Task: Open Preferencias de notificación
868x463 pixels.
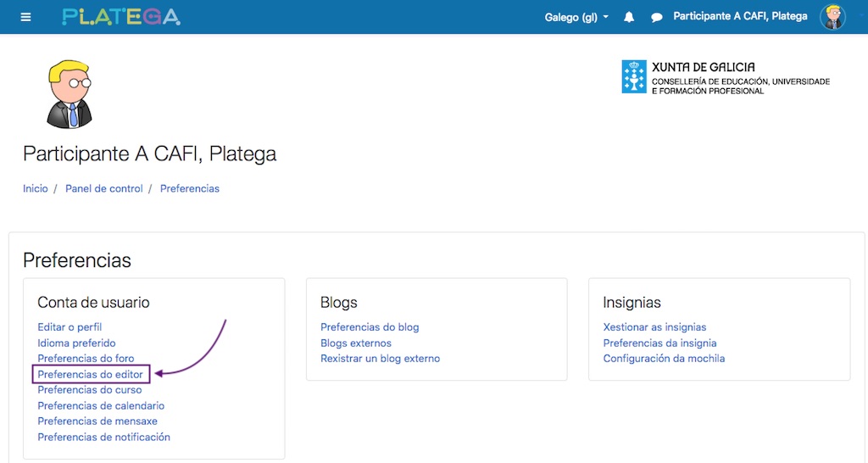Action: [104, 438]
